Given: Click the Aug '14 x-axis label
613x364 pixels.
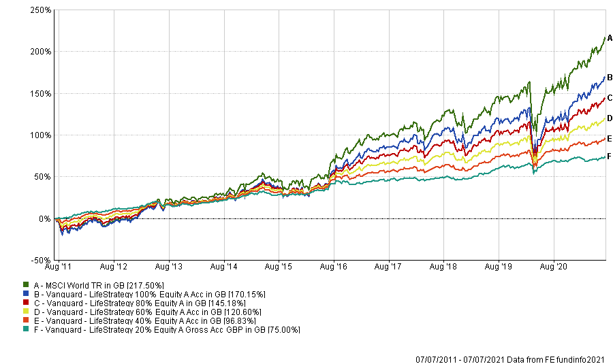Looking at the screenshot, I should coord(223,267).
